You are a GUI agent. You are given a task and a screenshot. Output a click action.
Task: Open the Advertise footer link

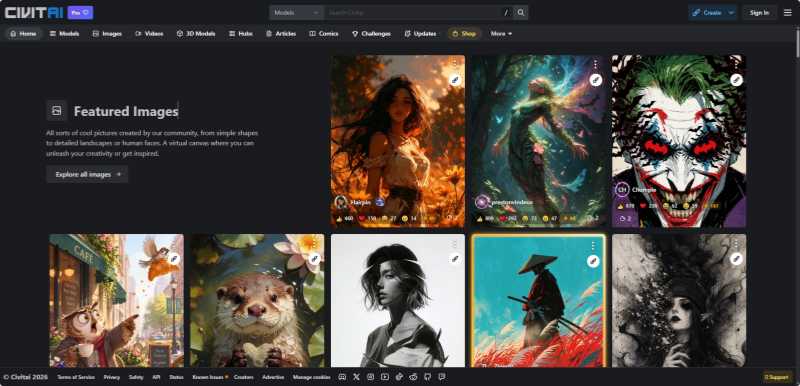273,377
